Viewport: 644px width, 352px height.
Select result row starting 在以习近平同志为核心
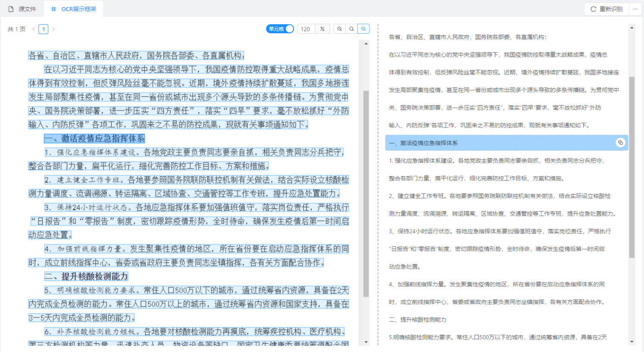(506, 55)
